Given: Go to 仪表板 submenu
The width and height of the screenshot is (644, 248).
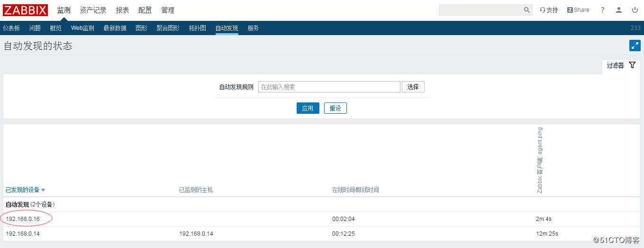Looking at the screenshot, I should click(11, 28).
